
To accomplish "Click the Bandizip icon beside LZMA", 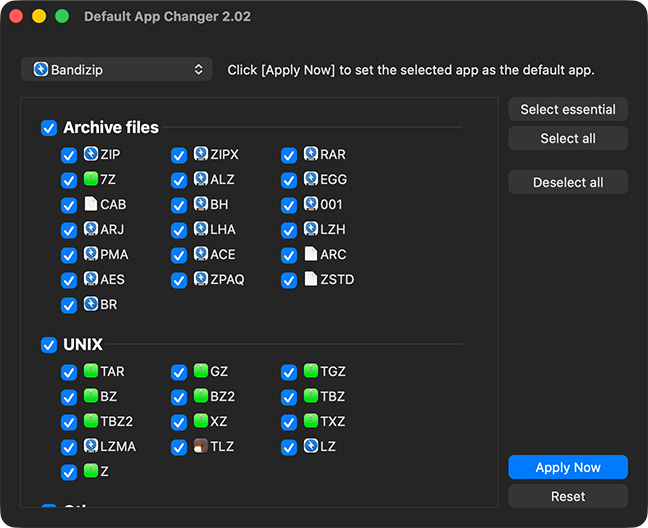I will pyautogui.click(x=91, y=447).
